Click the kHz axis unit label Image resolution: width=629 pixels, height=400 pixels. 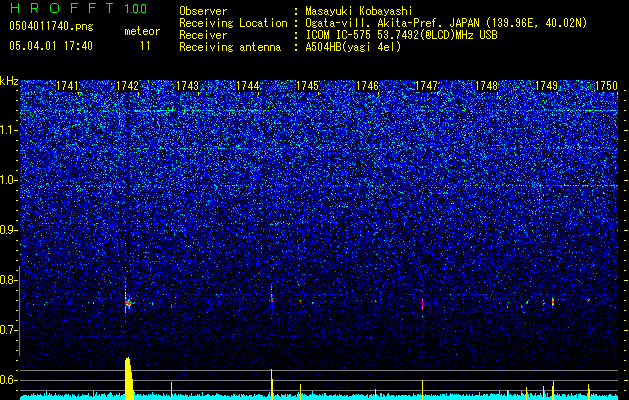point(9,81)
